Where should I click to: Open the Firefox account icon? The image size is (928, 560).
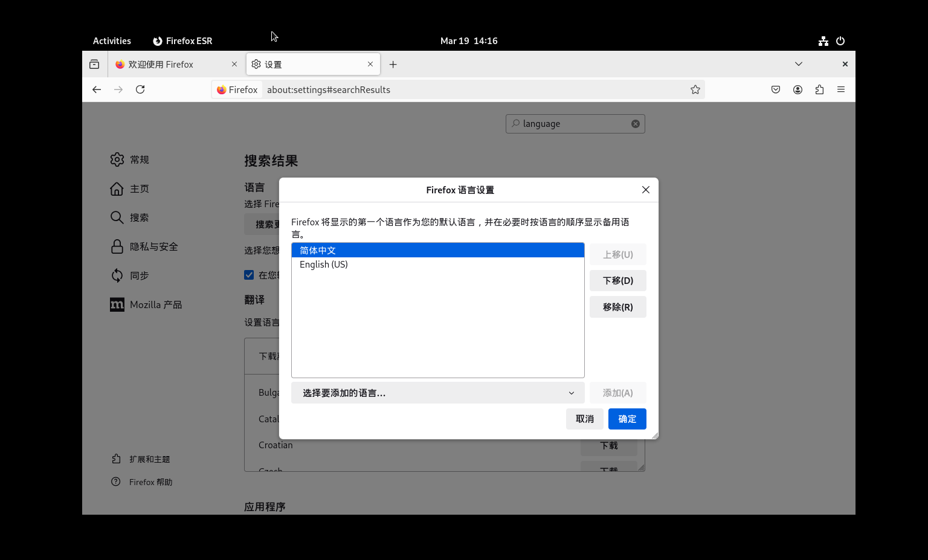[797, 89]
